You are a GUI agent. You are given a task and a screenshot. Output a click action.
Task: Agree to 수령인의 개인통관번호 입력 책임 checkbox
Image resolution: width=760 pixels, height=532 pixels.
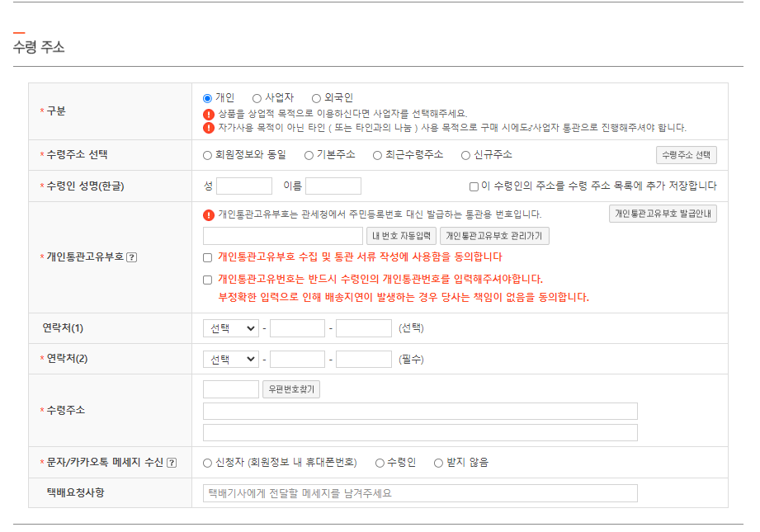(207, 280)
